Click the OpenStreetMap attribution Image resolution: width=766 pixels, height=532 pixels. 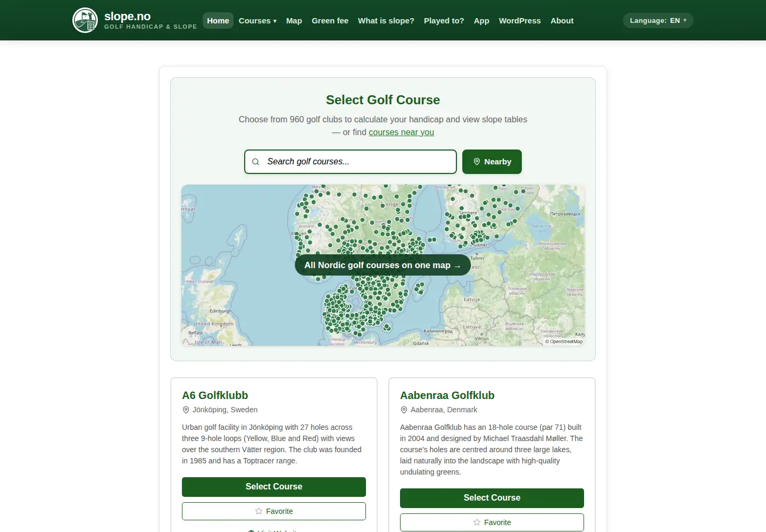tap(564, 342)
